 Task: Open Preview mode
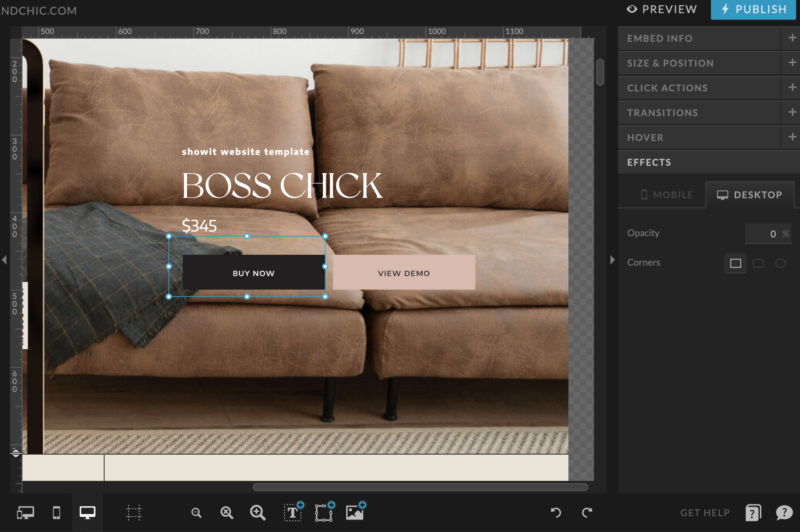pos(662,9)
